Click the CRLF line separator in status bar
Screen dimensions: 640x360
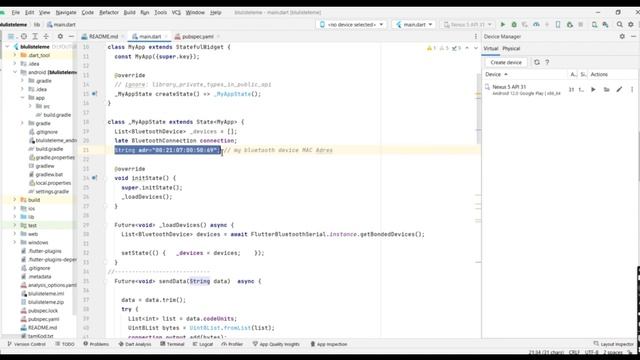tap(574, 352)
